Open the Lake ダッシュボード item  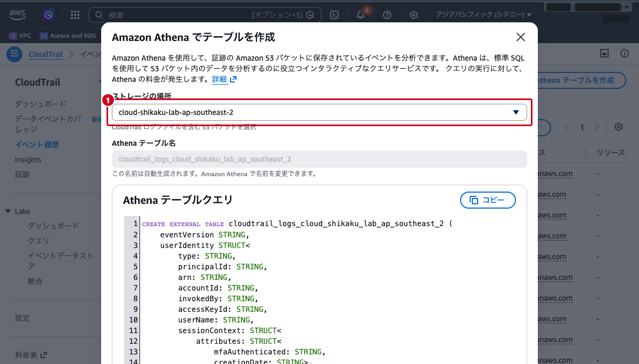53,226
